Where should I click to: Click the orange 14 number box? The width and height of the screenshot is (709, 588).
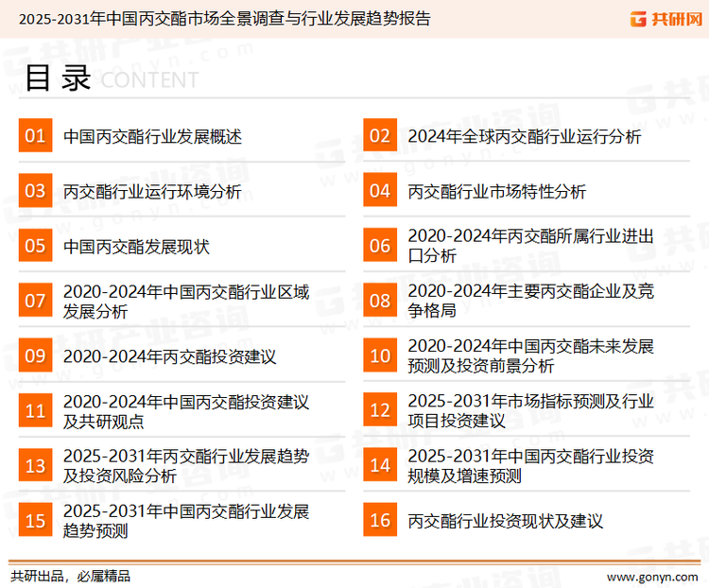tap(380, 464)
